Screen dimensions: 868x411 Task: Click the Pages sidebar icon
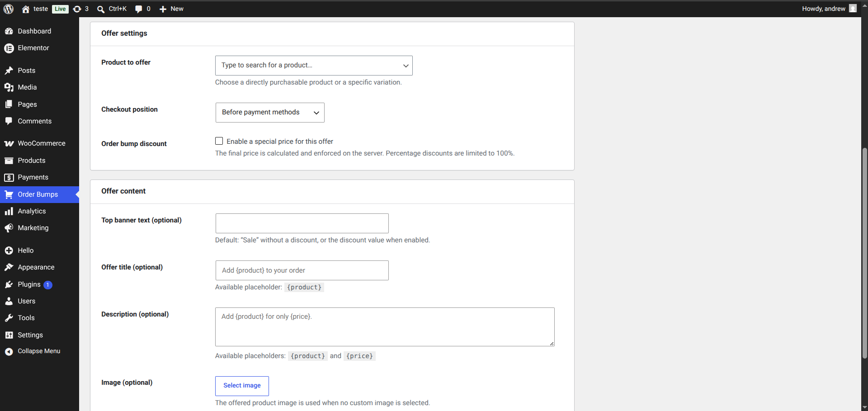[9, 104]
